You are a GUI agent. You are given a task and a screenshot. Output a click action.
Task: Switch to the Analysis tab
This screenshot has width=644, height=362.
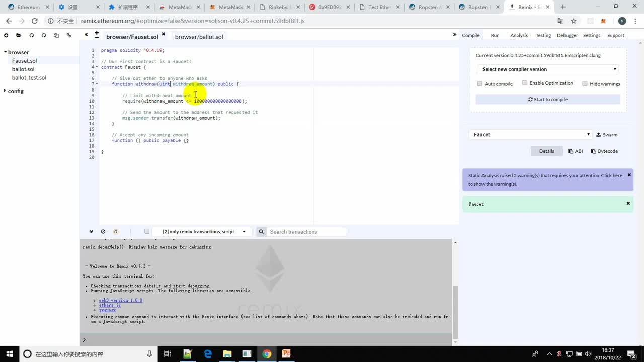tap(519, 35)
